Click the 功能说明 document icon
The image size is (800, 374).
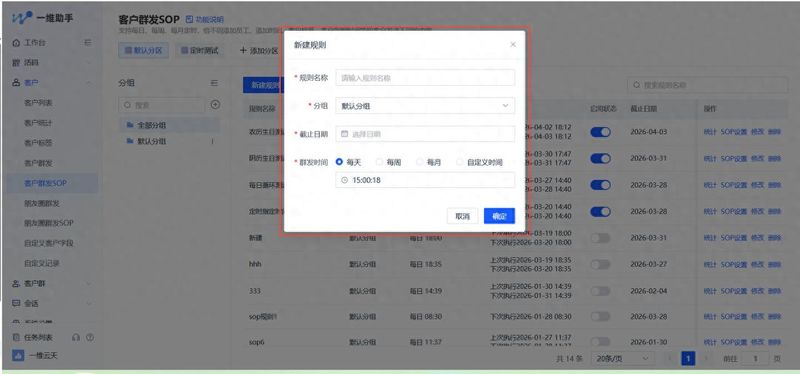pos(189,19)
